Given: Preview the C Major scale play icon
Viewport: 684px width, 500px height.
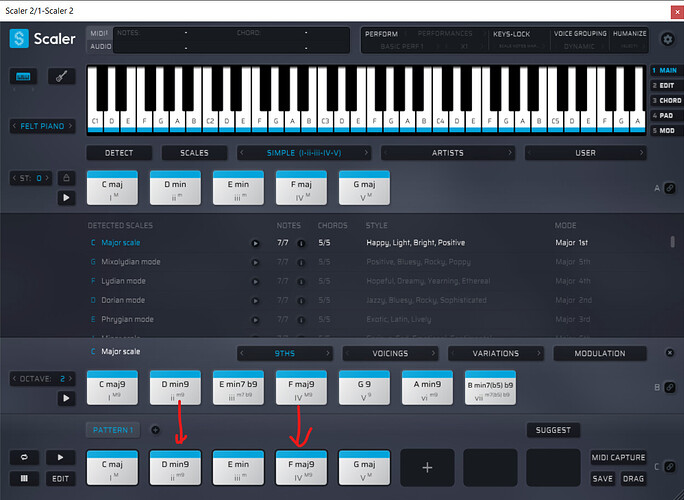Looking at the screenshot, I should pos(255,243).
